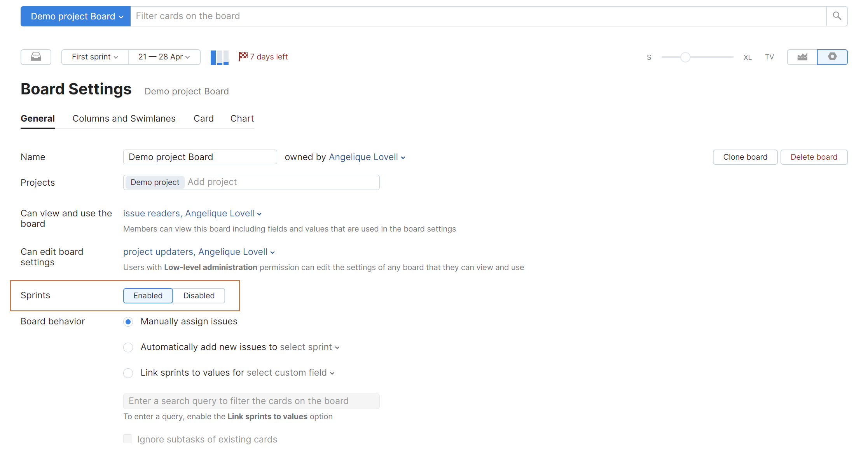Click the Delete board button

coord(814,157)
